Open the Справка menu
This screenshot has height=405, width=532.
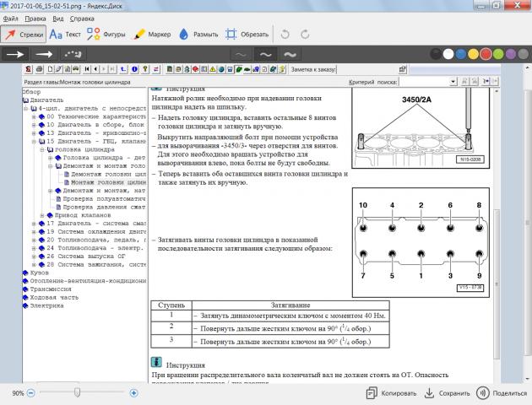[x=82, y=19]
